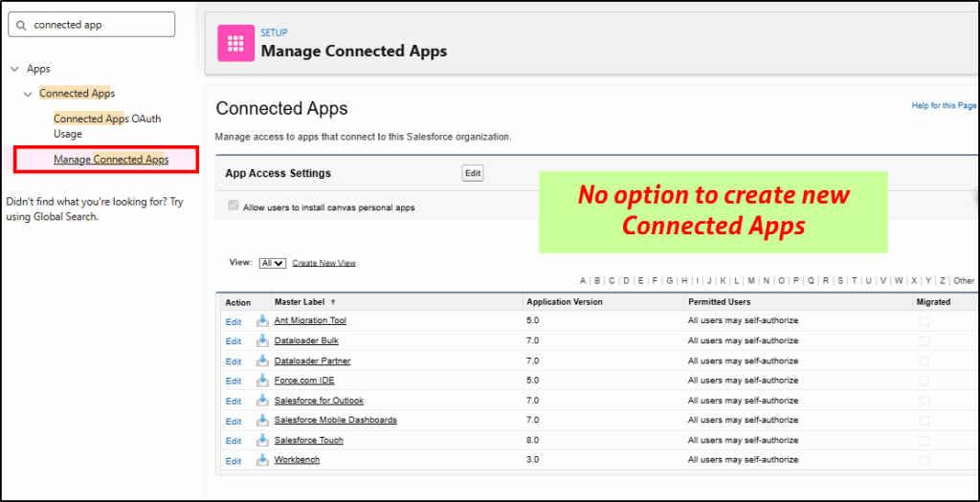Toggle Migrated checkbox for Dataloader Partner
Viewport: 980px width, 502px height.
pos(924,361)
